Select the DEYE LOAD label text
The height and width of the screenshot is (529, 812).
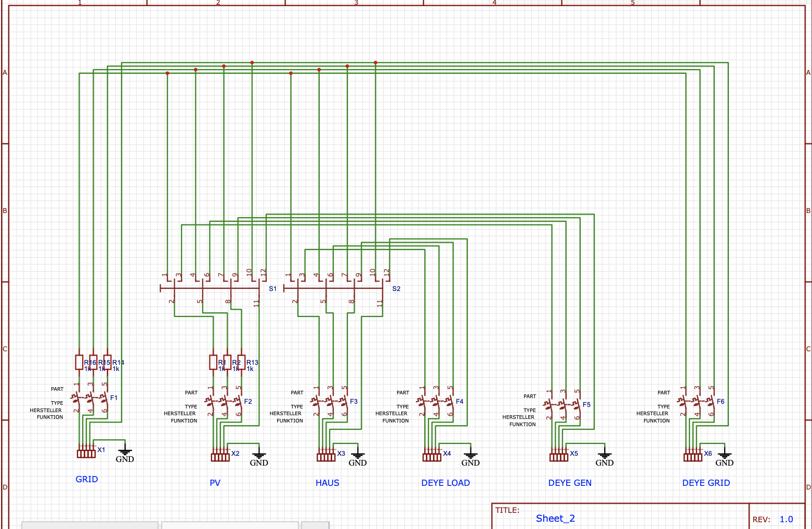point(446,483)
